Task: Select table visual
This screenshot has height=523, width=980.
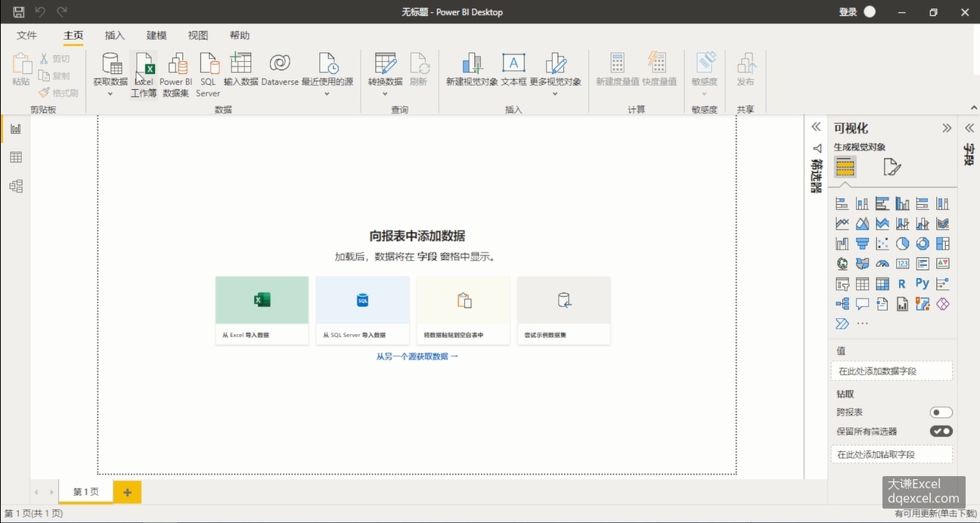Action: pyautogui.click(x=862, y=284)
